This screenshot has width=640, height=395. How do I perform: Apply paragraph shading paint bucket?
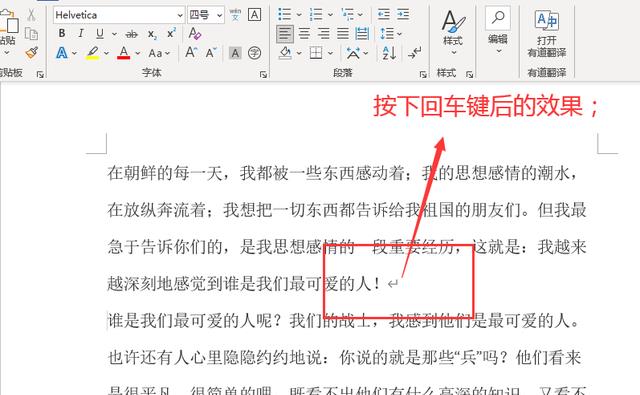tap(285, 53)
